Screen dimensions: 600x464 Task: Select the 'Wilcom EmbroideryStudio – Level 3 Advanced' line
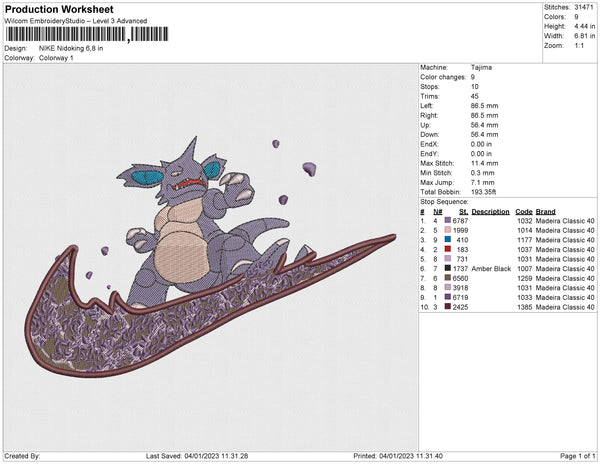(x=76, y=21)
